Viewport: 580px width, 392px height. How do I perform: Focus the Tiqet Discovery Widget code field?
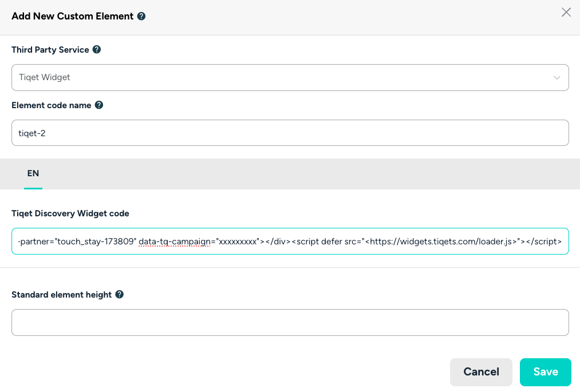coord(290,241)
